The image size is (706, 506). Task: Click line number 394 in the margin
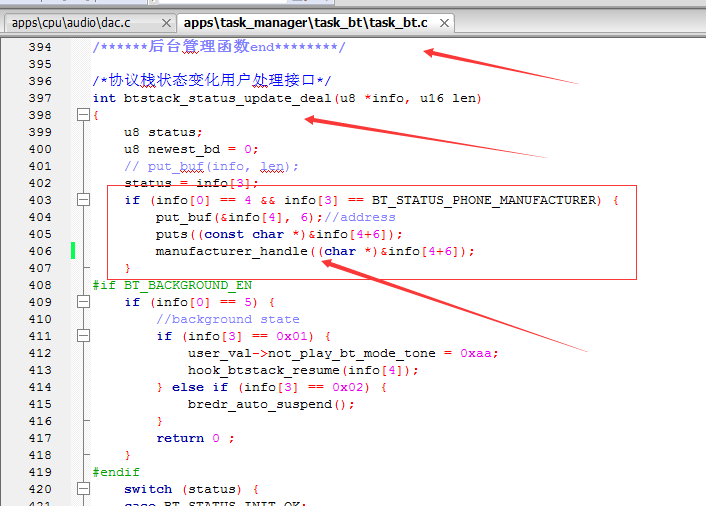tap(40, 47)
